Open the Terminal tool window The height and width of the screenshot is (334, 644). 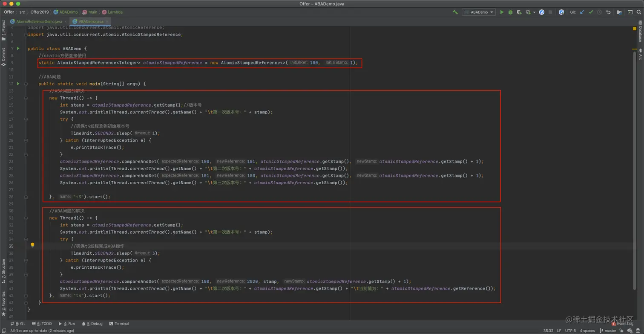point(119,324)
